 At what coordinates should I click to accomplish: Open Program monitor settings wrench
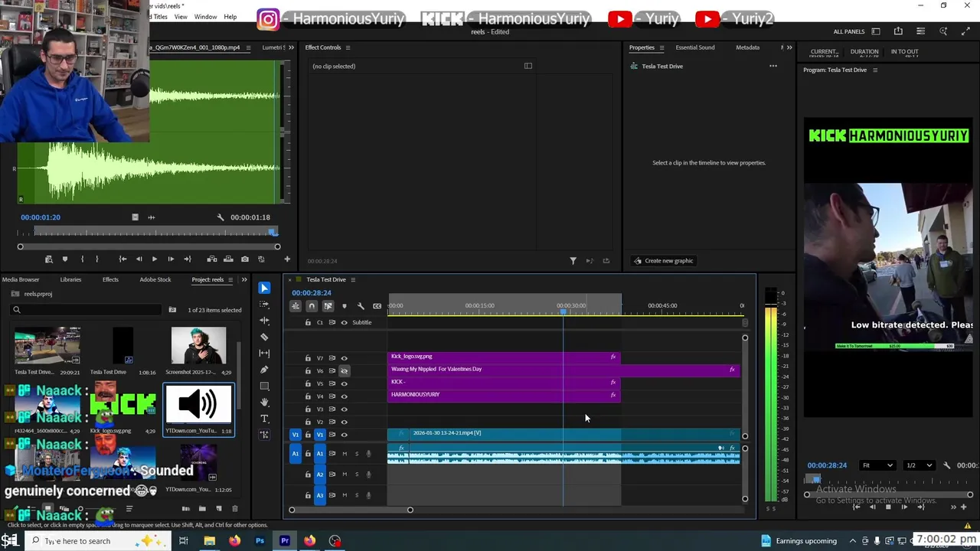946,465
